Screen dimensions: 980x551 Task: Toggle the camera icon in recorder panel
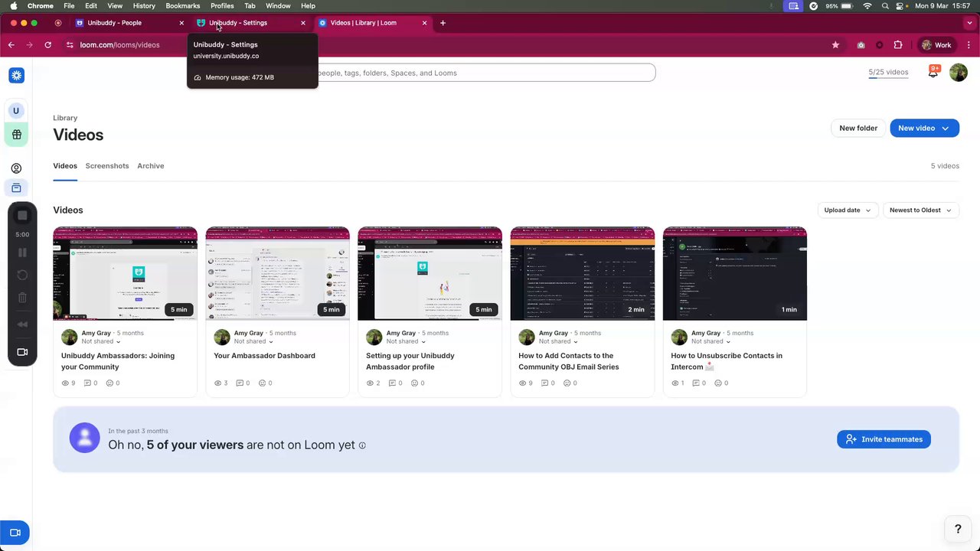[22, 352]
